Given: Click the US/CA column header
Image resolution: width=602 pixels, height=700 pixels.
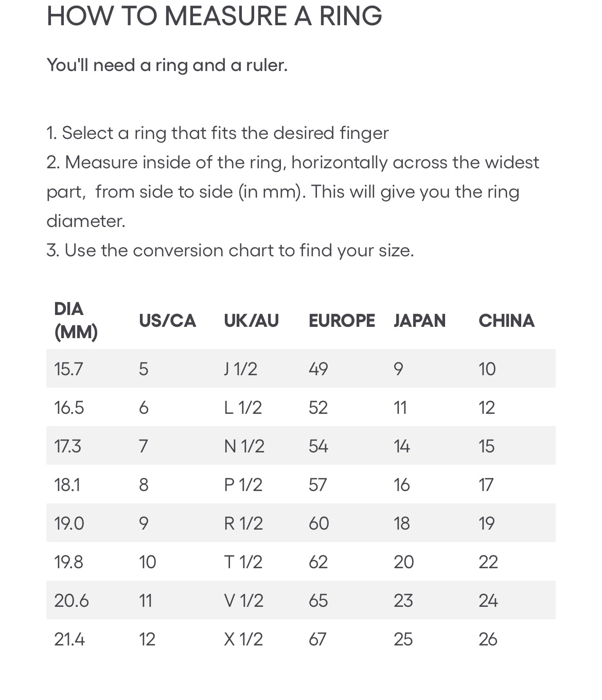Looking at the screenshot, I should (x=167, y=321).
